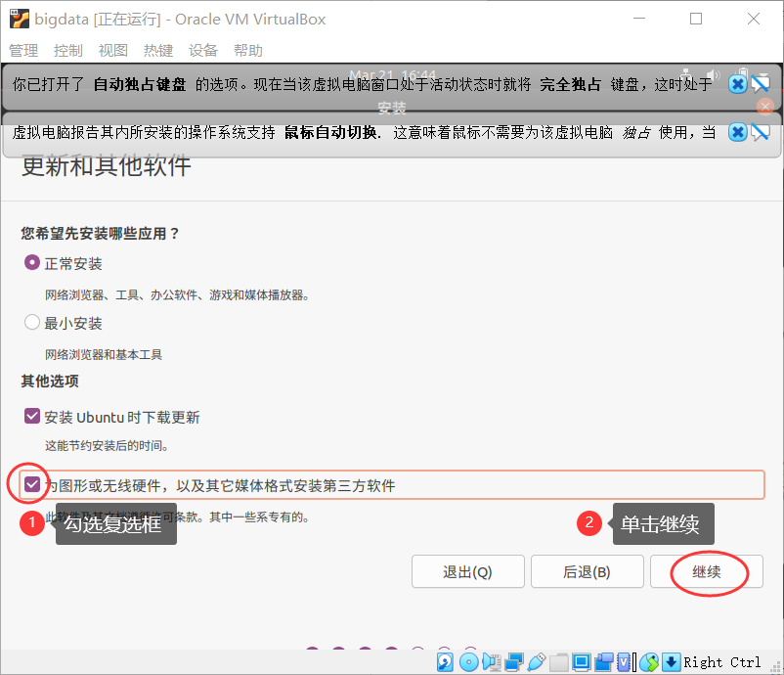Open the 设备 menu

tap(203, 50)
